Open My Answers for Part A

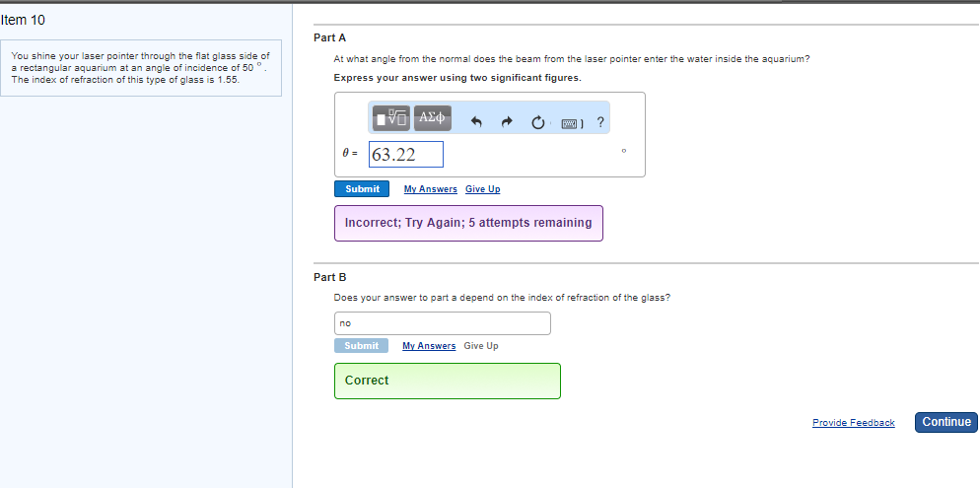coord(431,189)
